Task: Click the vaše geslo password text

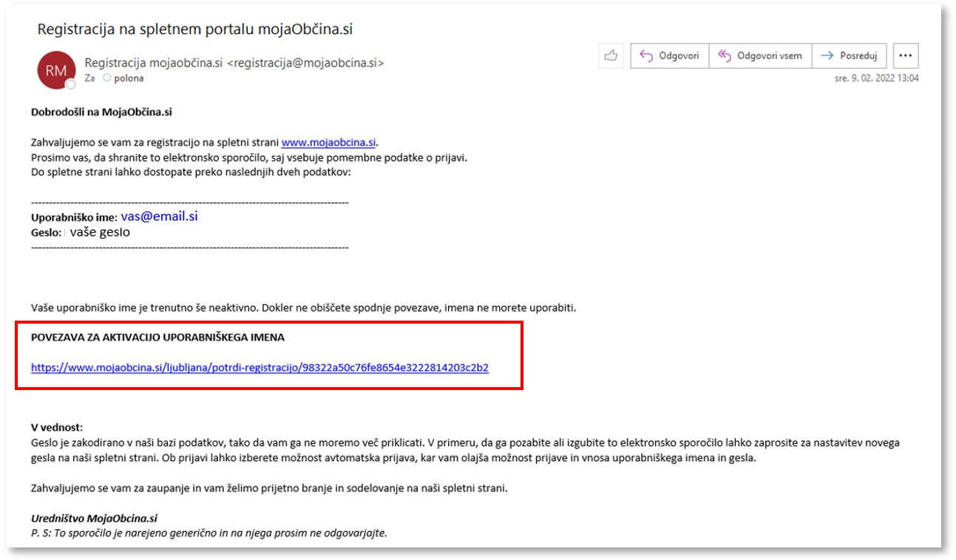Action: click(101, 232)
